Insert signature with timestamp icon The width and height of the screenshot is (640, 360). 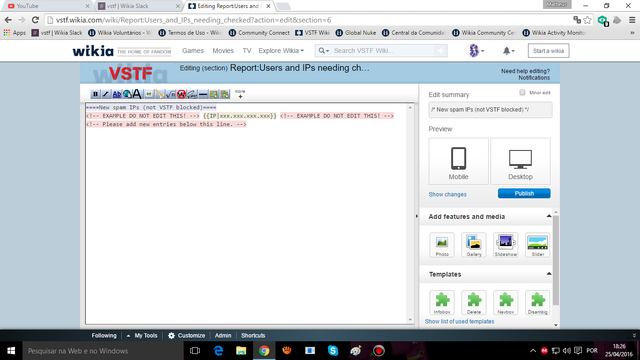point(192,94)
